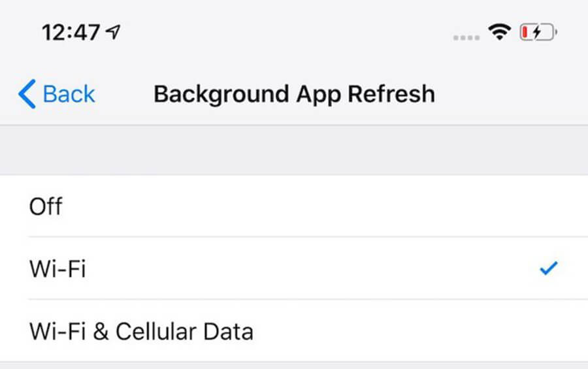Click the battery icon in status bar

[537, 32]
